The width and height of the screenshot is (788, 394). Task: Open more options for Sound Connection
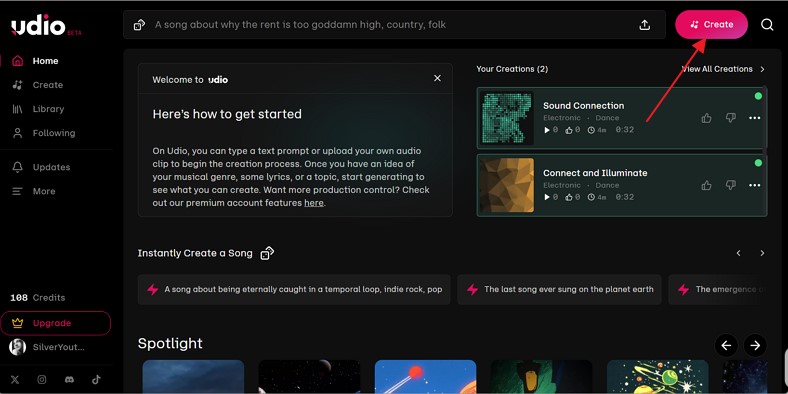[x=755, y=118]
